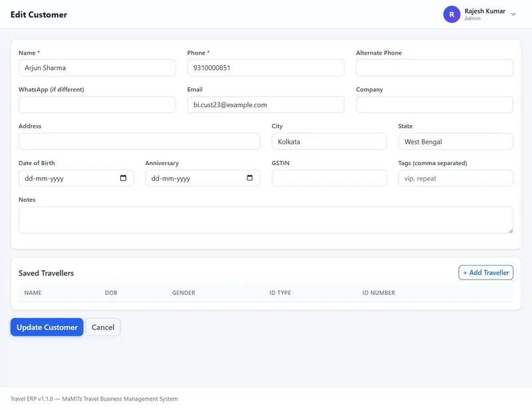This screenshot has width=532, height=410.
Task: Click the ID NUMBER column header
Action: 378,293
